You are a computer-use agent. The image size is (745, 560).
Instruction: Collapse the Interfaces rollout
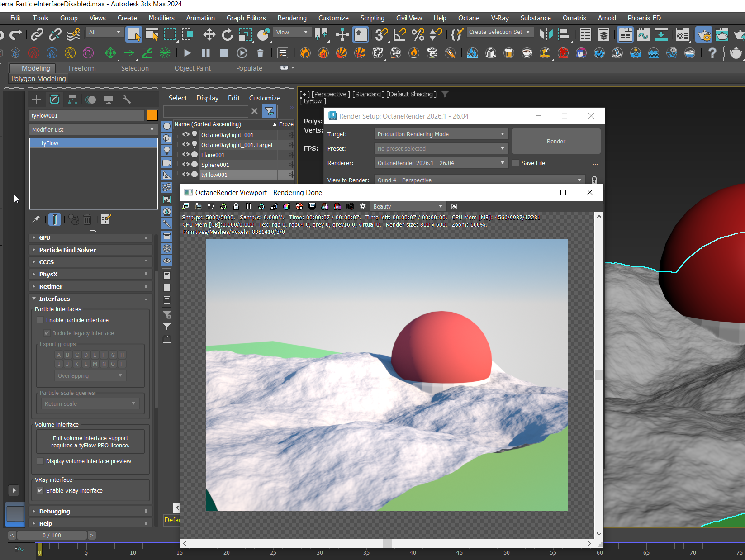click(x=90, y=299)
